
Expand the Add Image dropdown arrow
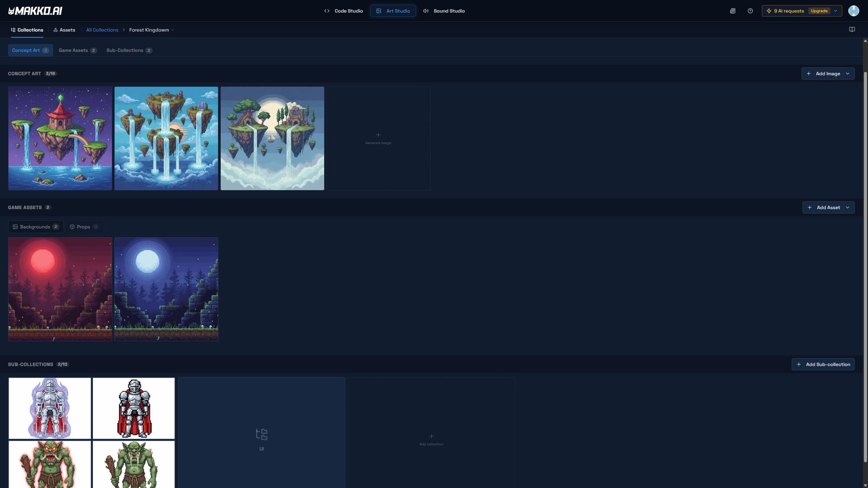[848, 74]
